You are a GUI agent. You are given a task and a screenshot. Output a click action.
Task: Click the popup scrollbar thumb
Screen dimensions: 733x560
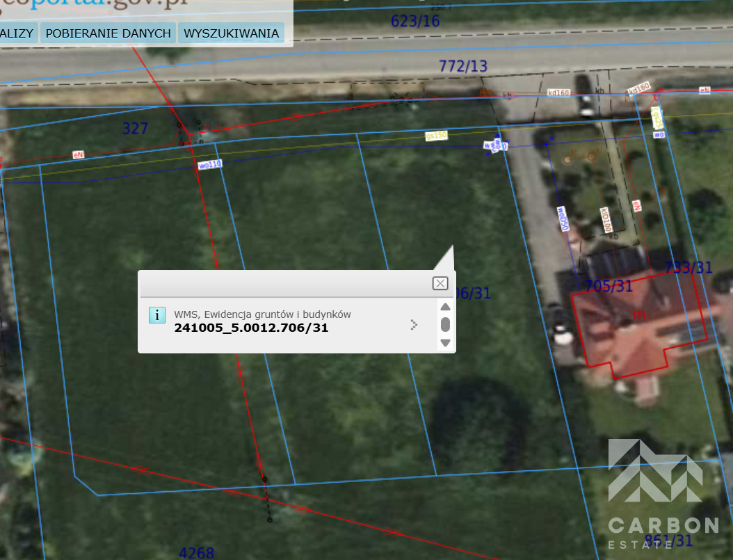click(x=446, y=325)
